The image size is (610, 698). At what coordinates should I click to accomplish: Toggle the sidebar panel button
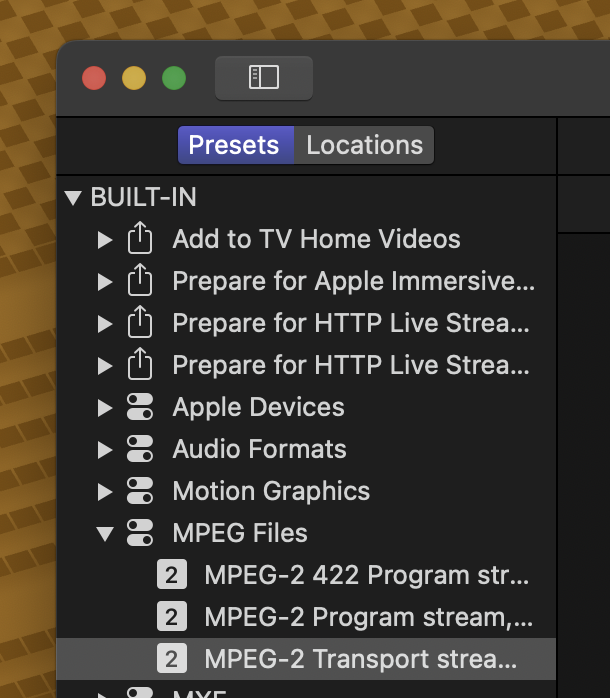(x=264, y=78)
